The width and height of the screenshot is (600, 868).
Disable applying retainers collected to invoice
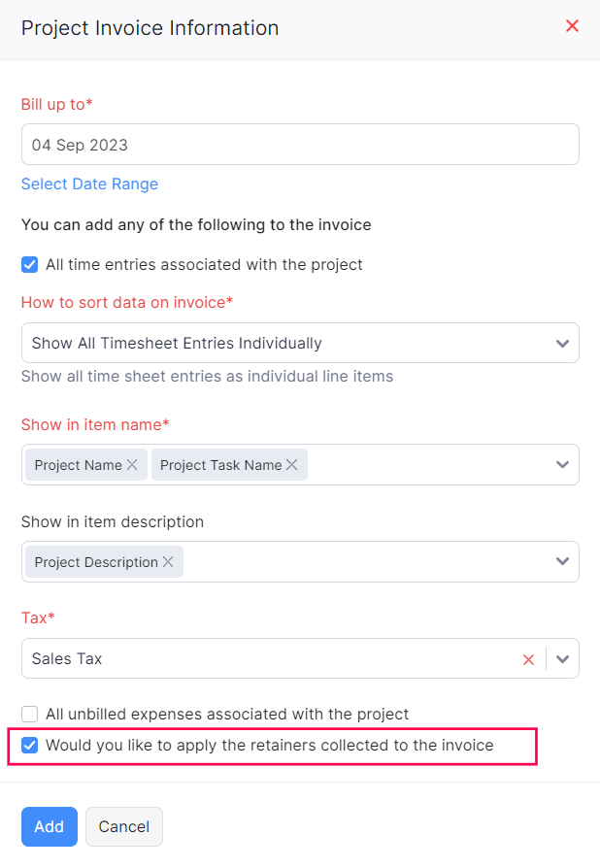pos(29,746)
